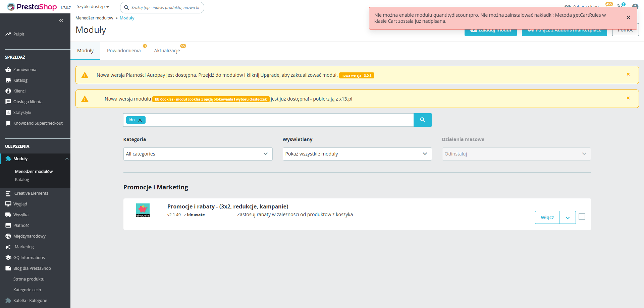
Task: Click the Wysyłka truck icon
Action: tap(8, 215)
